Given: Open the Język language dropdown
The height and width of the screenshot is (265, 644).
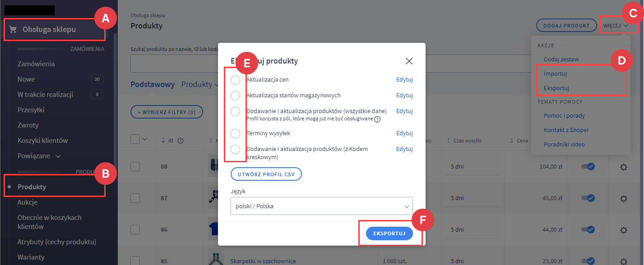Looking at the screenshot, I should (x=322, y=206).
